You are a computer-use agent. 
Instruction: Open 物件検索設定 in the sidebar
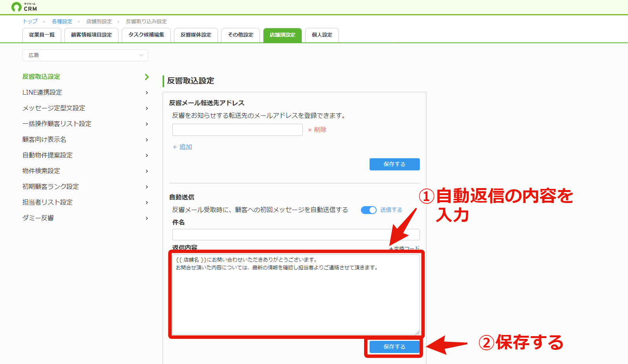tap(41, 171)
